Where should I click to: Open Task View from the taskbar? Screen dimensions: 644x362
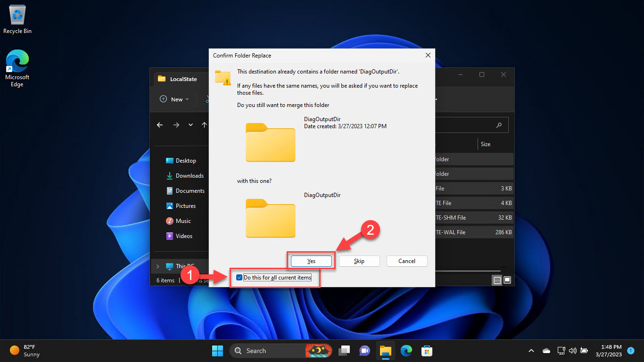344,351
